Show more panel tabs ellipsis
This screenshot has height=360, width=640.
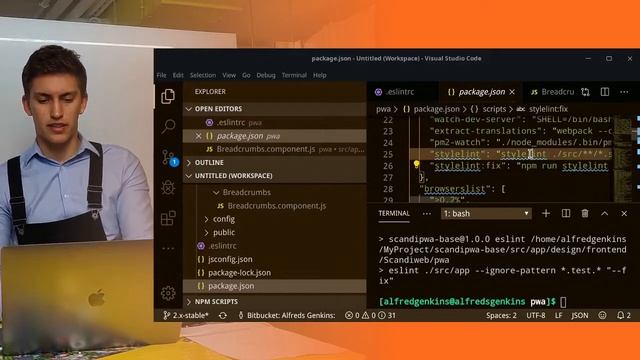click(x=427, y=213)
